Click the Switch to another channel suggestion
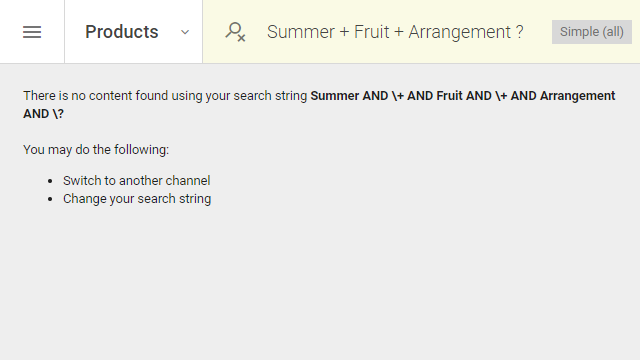 point(136,180)
